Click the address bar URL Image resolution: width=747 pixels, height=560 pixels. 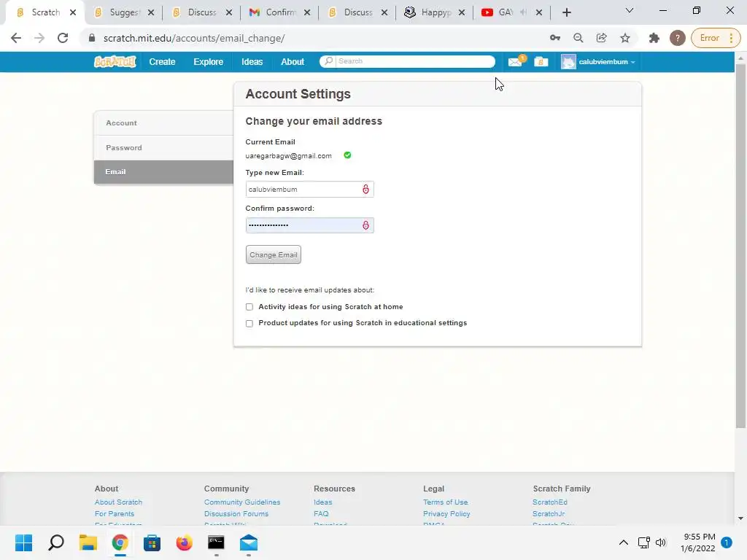tap(194, 38)
